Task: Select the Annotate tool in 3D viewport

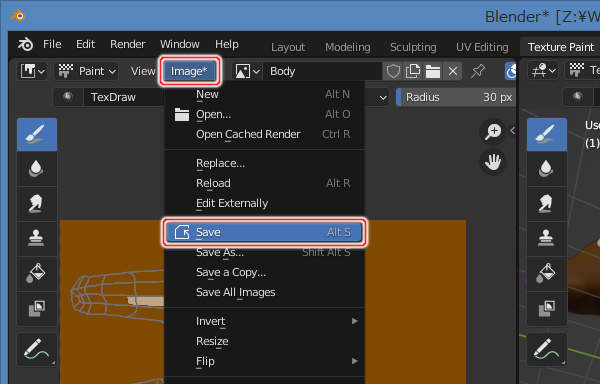Action: pyautogui.click(x=547, y=350)
